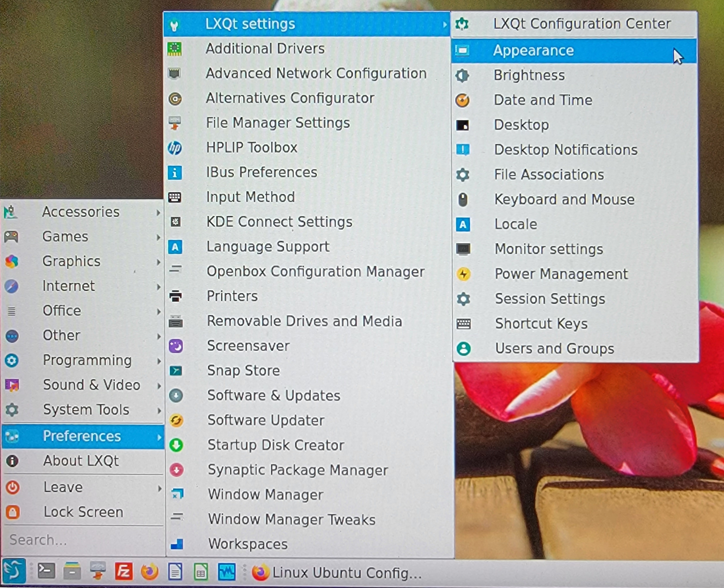The image size is (724, 588).
Task: Open the file manager from the taskbar
Action: coord(72,572)
